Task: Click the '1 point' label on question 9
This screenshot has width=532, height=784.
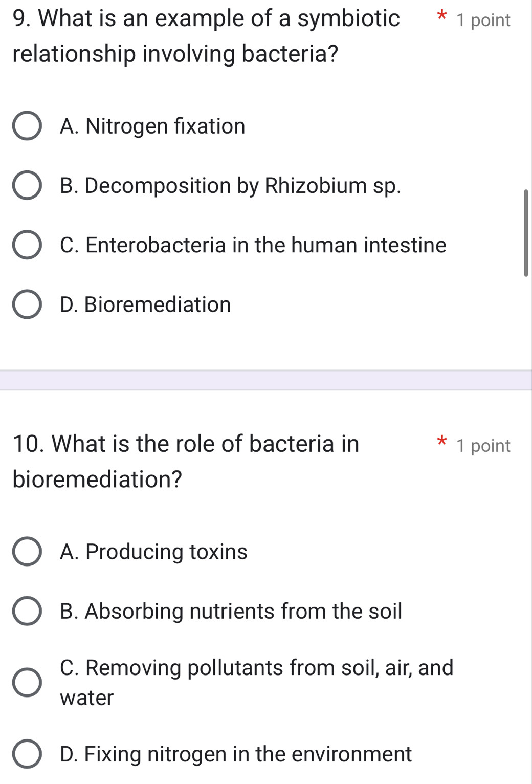Action: pyautogui.click(x=483, y=20)
